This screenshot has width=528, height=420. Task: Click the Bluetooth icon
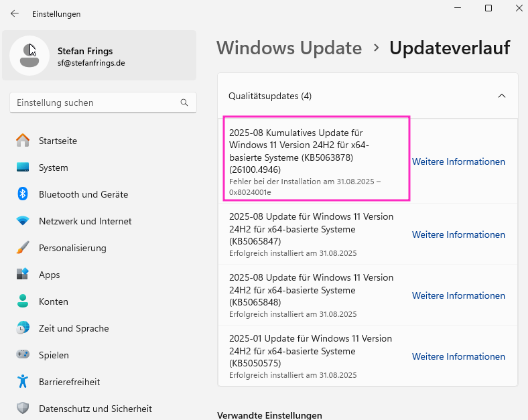click(x=23, y=194)
